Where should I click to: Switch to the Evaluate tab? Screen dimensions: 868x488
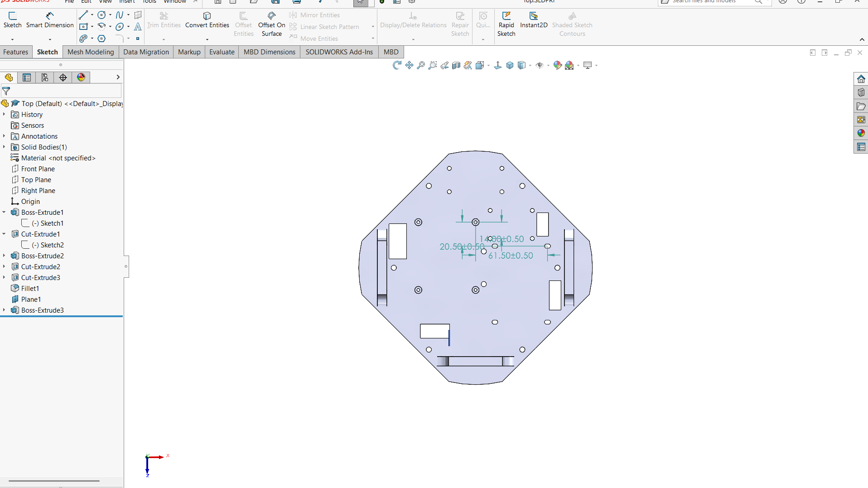[222, 52]
